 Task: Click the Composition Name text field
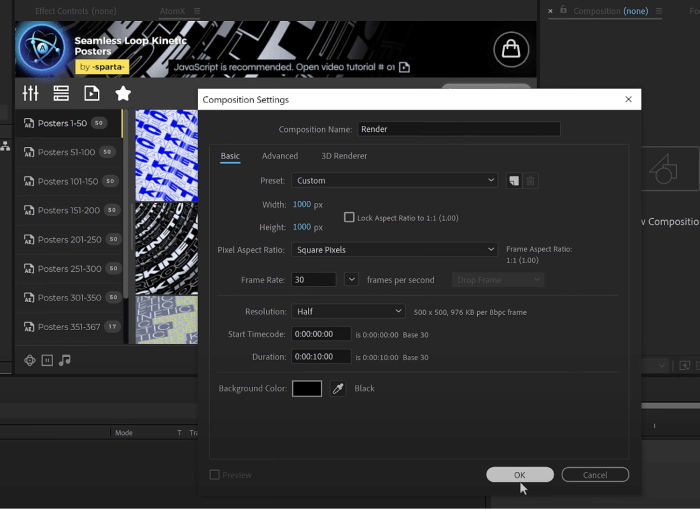[458, 129]
